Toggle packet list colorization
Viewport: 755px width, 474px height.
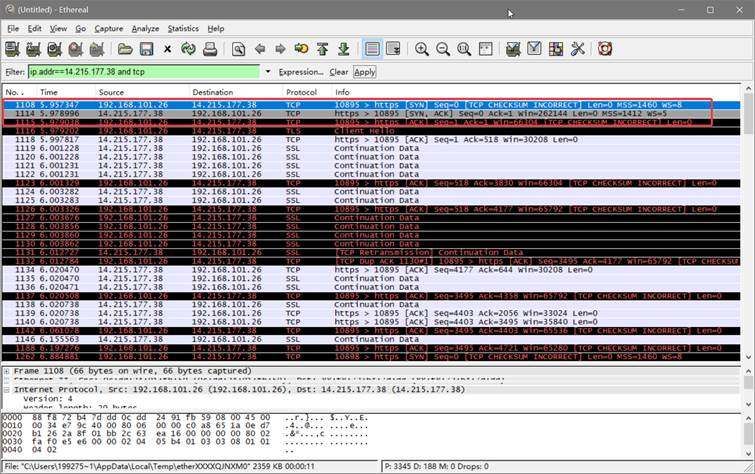(x=372, y=49)
